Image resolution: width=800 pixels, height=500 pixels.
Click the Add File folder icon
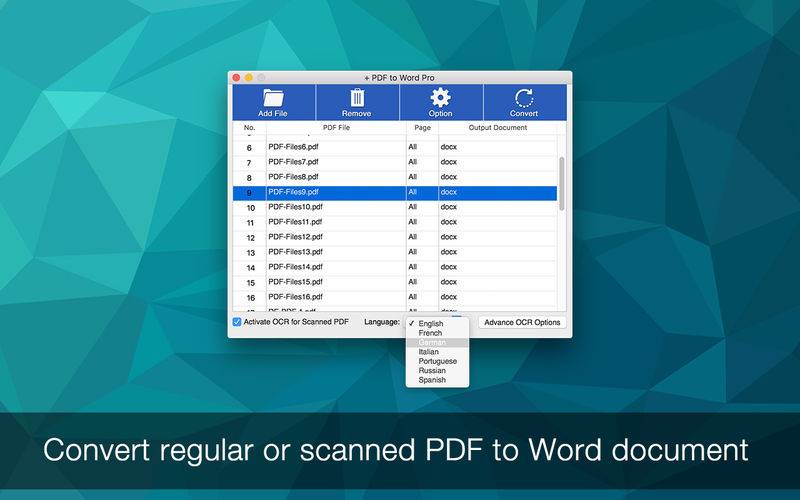click(x=273, y=98)
